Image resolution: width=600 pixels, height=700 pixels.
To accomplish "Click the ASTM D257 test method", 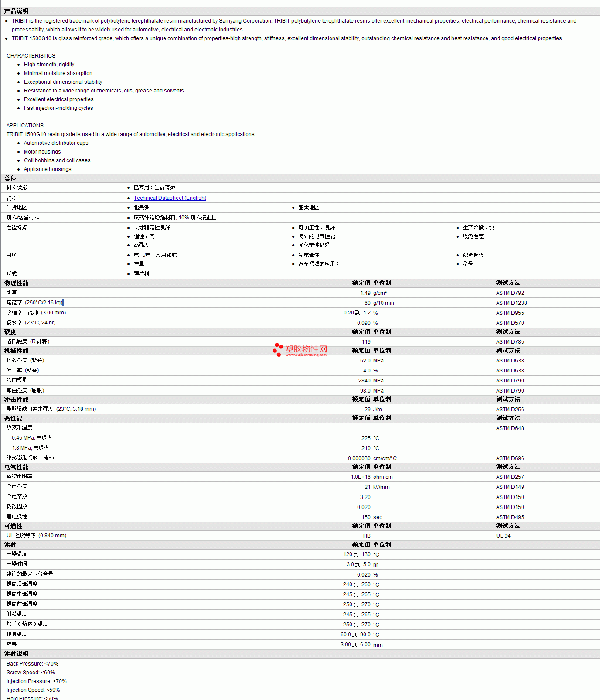I will [x=510, y=477].
